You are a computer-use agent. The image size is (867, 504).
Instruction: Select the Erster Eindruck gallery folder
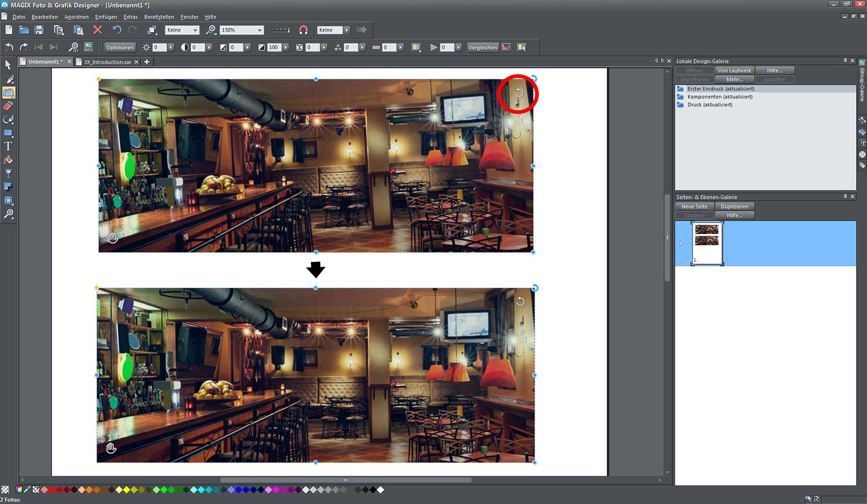[x=720, y=89]
